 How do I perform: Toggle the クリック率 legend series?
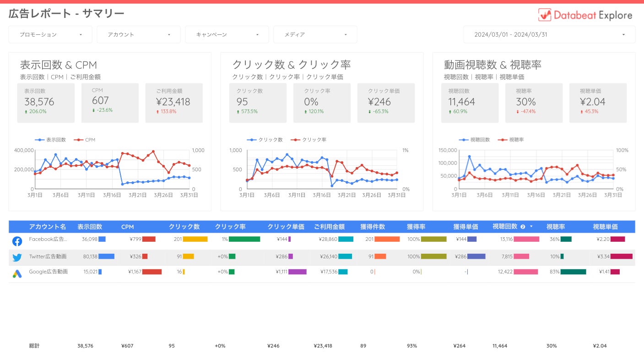308,140
